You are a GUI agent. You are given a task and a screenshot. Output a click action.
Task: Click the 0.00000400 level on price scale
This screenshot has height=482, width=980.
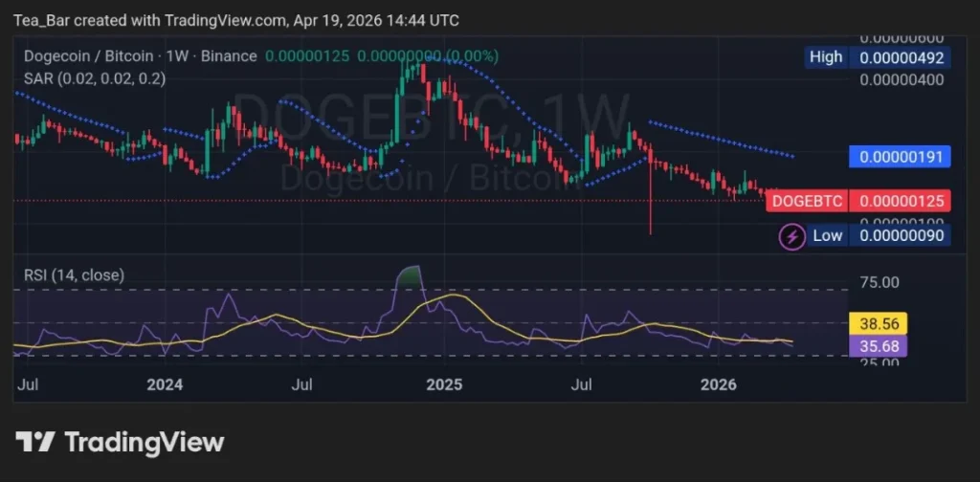(902, 80)
